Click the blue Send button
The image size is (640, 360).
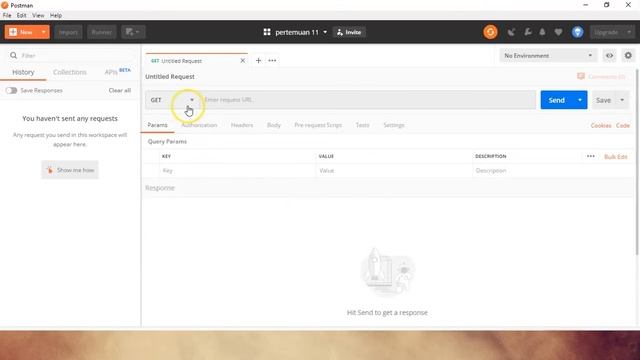coord(557,100)
